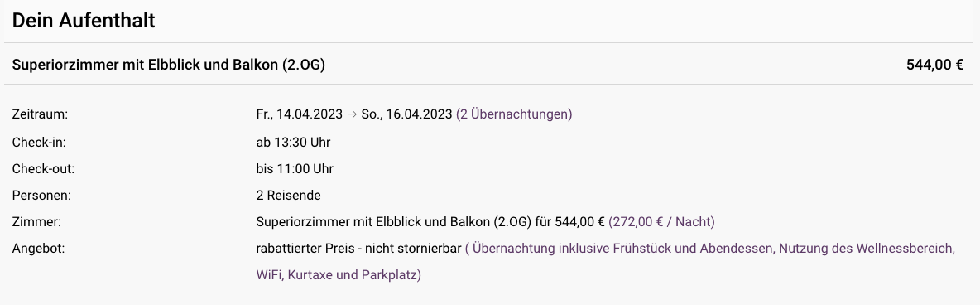This screenshot has height=305, width=980.
Task: Click the 544,00 € total price
Action: [x=935, y=65]
